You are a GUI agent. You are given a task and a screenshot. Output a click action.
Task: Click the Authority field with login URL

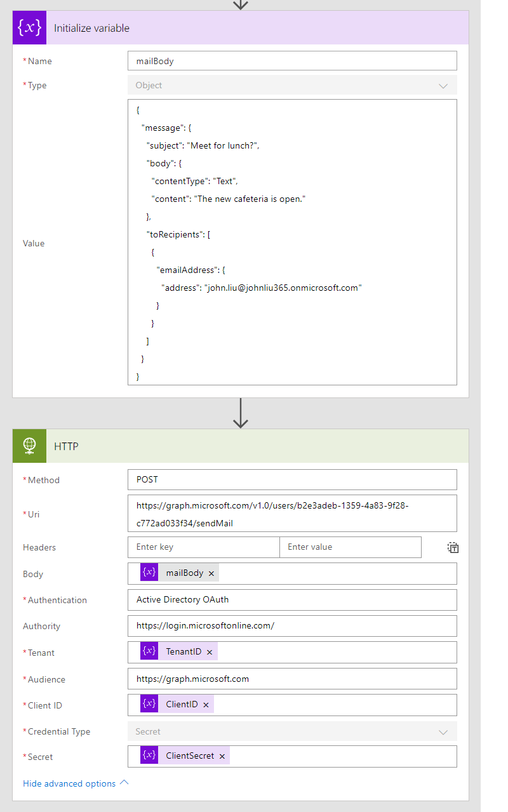(x=292, y=626)
